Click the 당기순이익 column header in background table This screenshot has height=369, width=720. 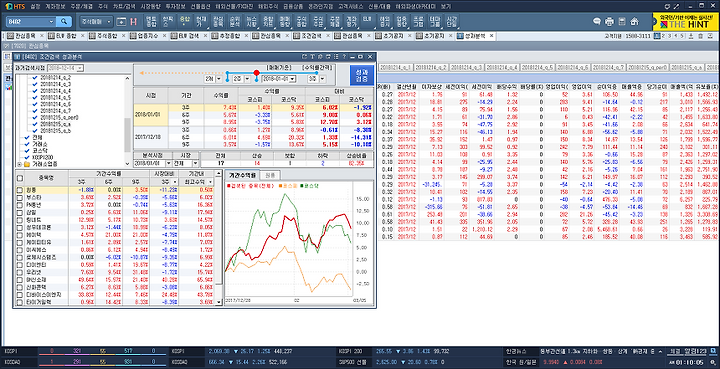[656, 86]
